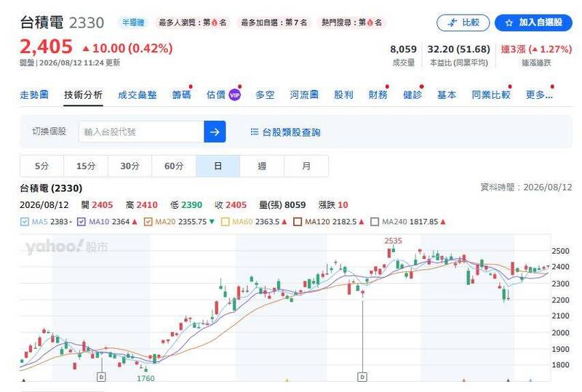This screenshot has height=392, width=582.
Task: Expand the 更多... menu
Action: pos(539,95)
